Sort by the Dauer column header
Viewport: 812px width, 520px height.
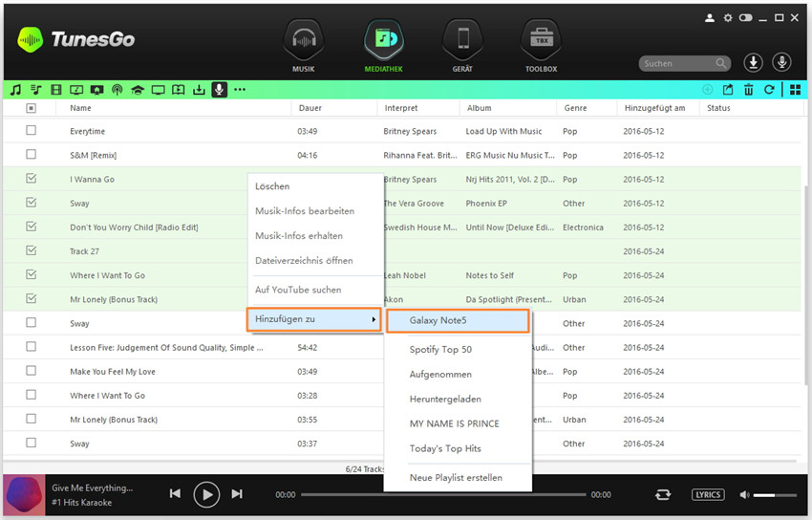point(310,108)
